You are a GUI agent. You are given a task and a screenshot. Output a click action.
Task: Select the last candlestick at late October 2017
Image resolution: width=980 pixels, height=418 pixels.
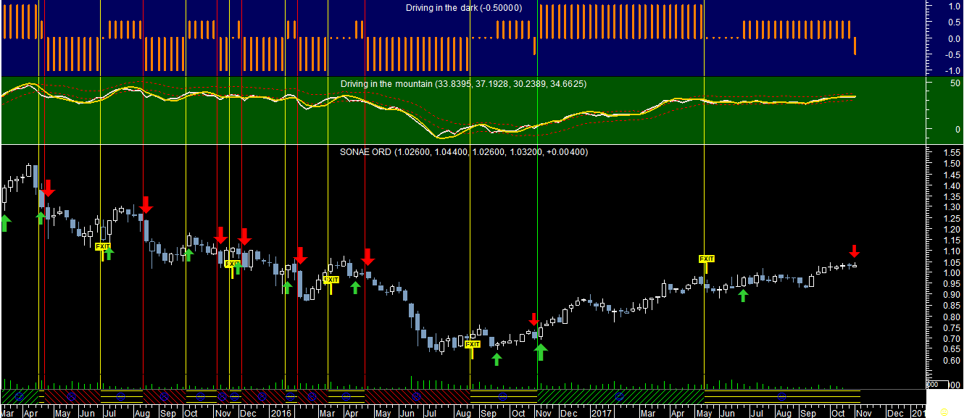pyautogui.click(x=855, y=265)
